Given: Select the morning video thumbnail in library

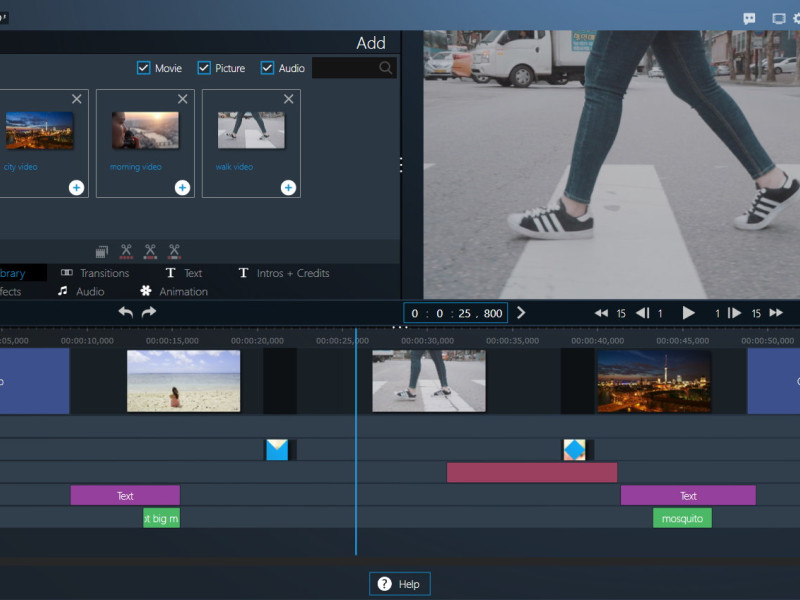Looking at the screenshot, I should click(145, 131).
